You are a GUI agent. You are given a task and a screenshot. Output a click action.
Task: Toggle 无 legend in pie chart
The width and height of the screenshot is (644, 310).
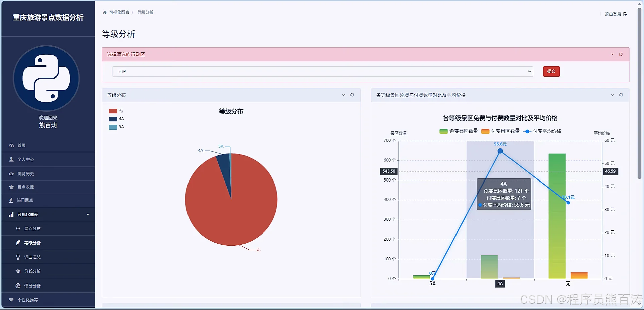pos(116,111)
